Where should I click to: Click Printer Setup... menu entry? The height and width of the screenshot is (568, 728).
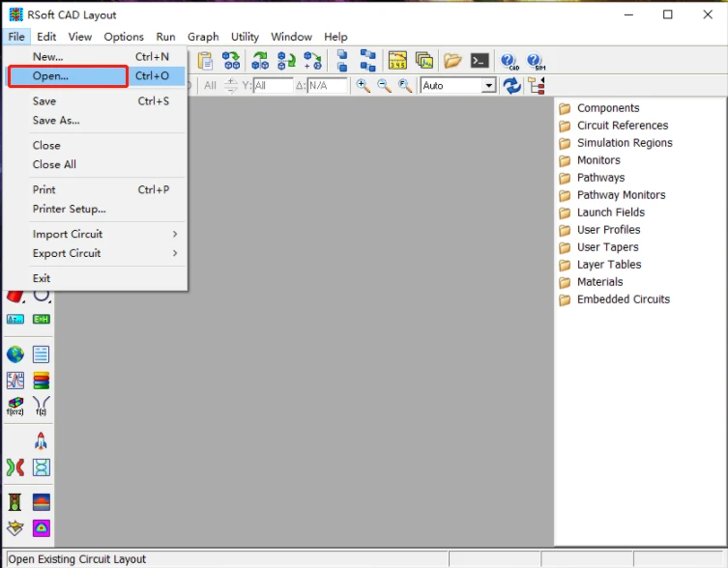(70, 210)
